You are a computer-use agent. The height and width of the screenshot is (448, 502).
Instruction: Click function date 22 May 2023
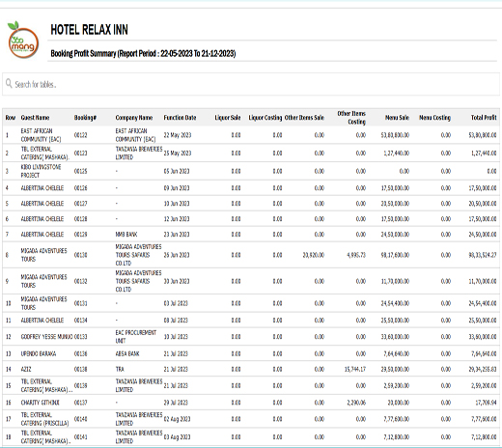pyautogui.click(x=178, y=135)
